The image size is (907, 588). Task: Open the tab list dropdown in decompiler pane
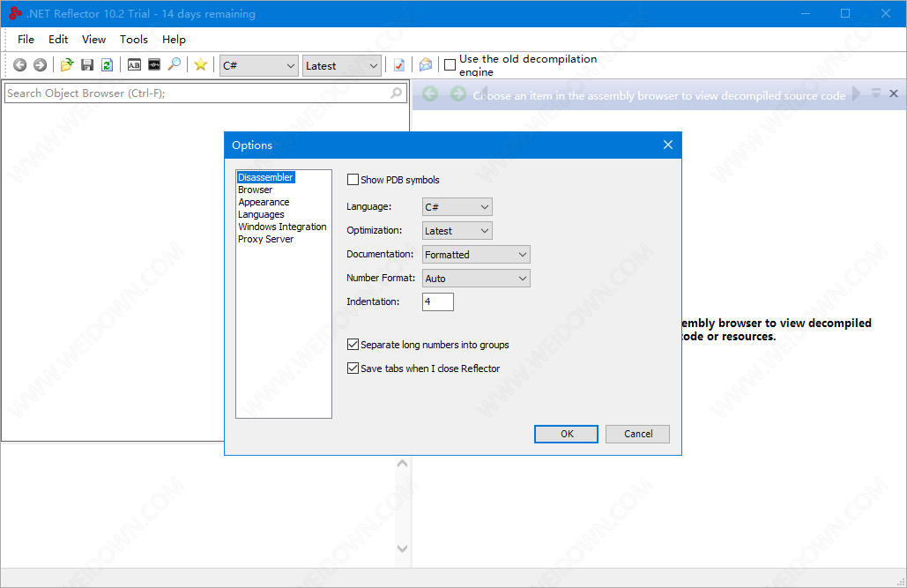[x=876, y=93]
